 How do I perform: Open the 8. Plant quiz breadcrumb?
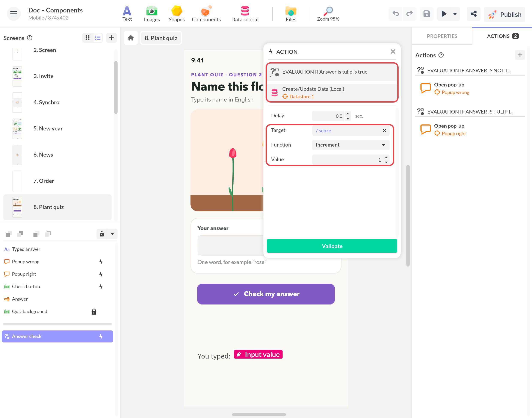pos(161,38)
